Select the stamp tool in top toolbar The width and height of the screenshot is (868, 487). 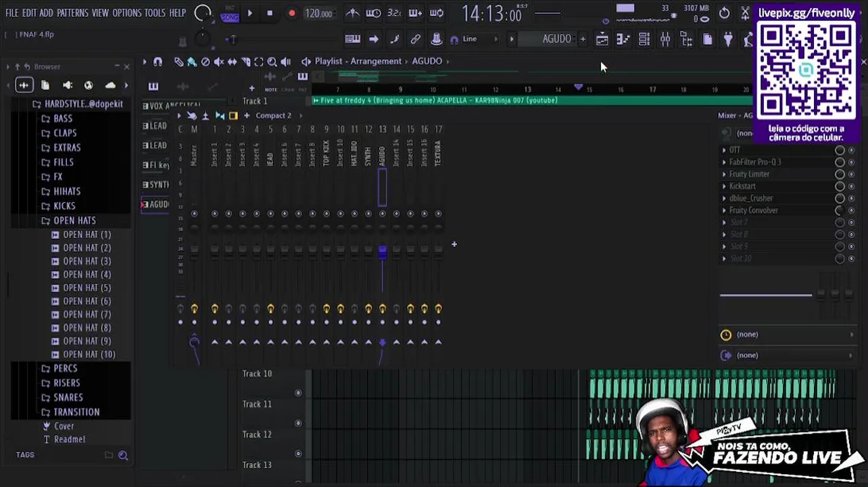pyautogui.click(x=436, y=39)
